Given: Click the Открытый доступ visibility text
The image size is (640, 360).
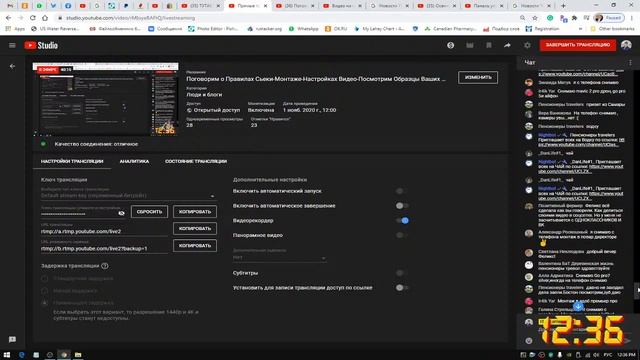Looking at the screenshot, I should [x=217, y=110].
